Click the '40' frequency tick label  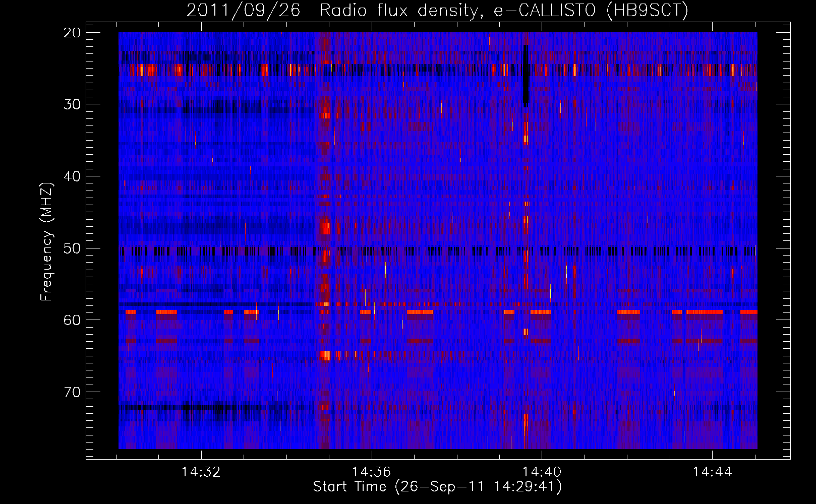point(73,176)
